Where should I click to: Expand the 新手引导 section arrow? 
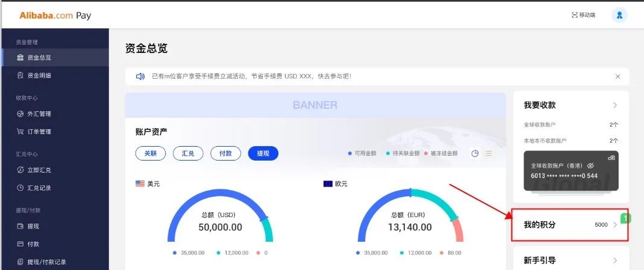614,260
